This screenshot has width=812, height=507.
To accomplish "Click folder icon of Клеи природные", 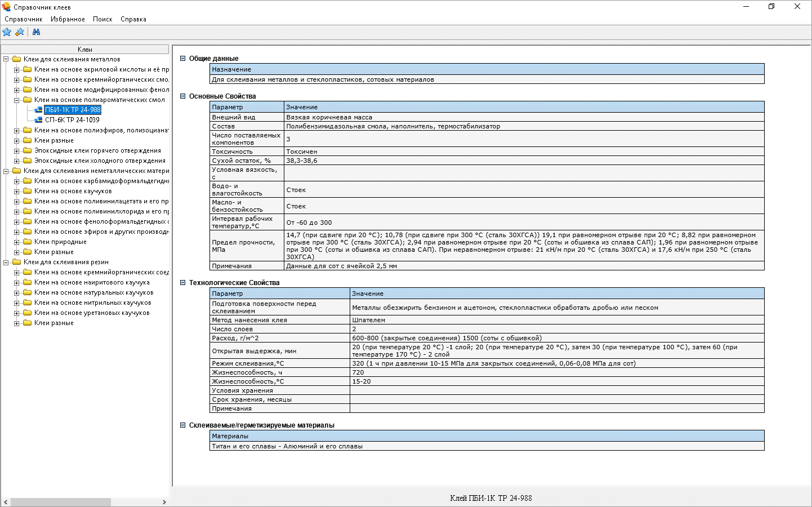I will click(x=27, y=242).
